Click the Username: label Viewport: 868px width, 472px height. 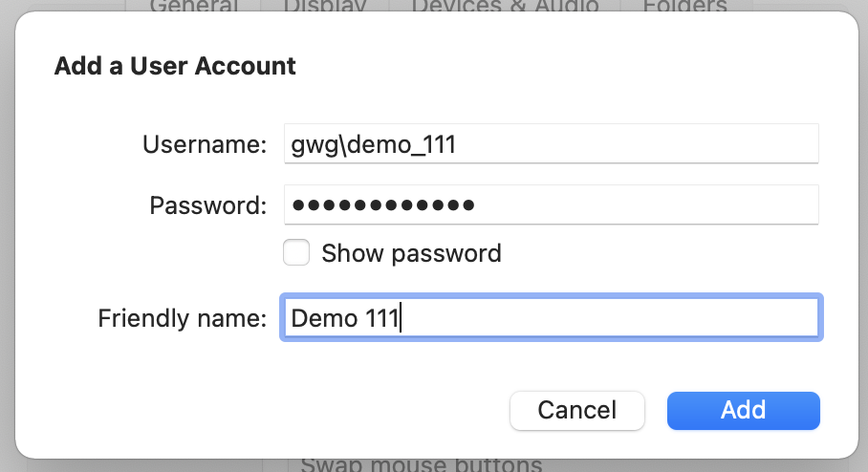tap(205, 144)
